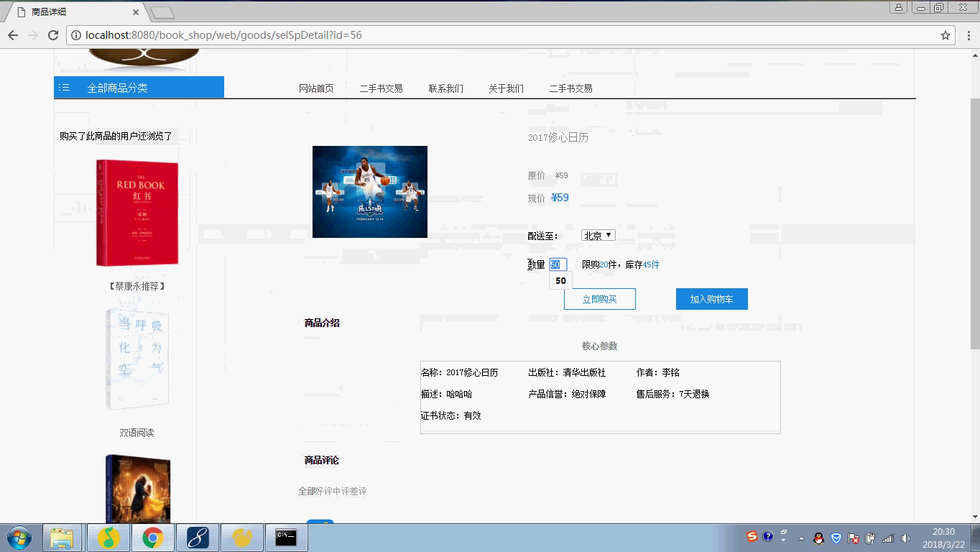
Task: Go back using browser back arrow
Action: coord(13,35)
